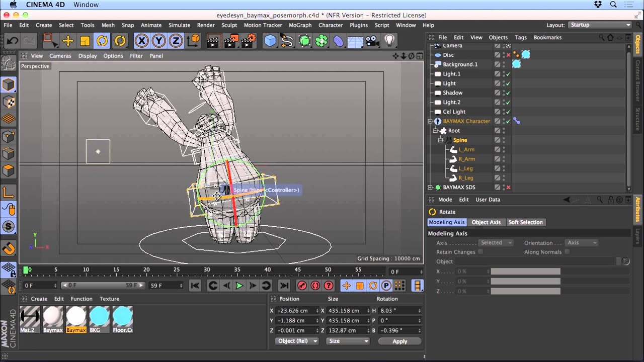Click the green subdivision generator icon
Viewport: 644px width, 362px height.
click(x=304, y=41)
